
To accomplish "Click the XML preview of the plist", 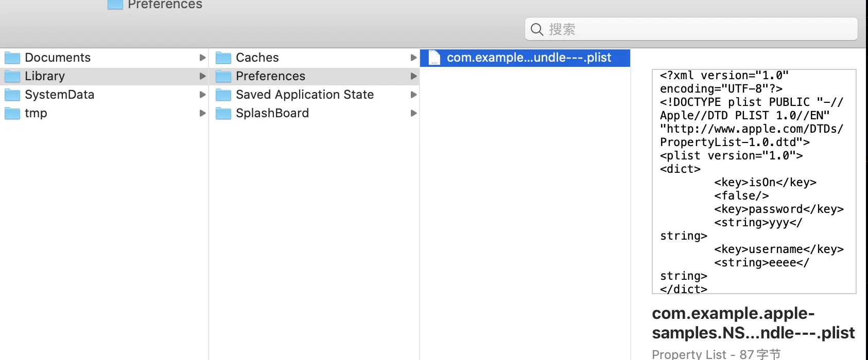I will pos(754,182).
